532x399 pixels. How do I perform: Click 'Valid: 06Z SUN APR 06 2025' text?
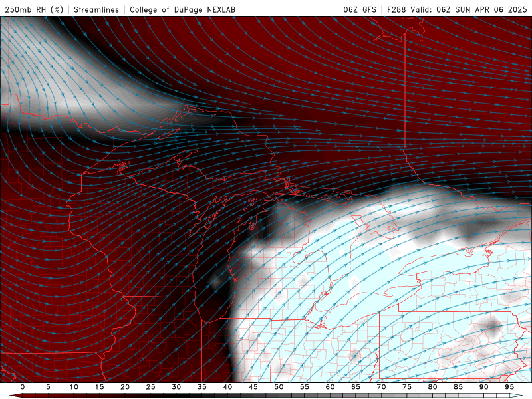point(469,9)
